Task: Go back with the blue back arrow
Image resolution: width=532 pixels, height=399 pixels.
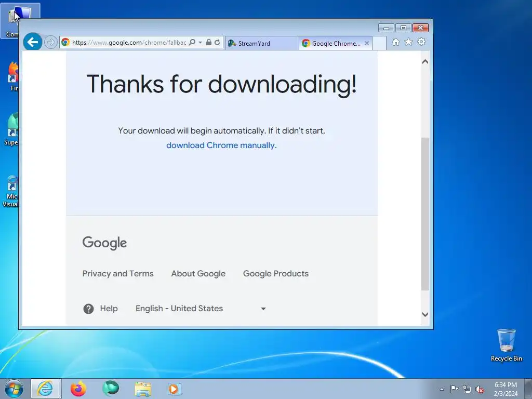Action: 33,42
